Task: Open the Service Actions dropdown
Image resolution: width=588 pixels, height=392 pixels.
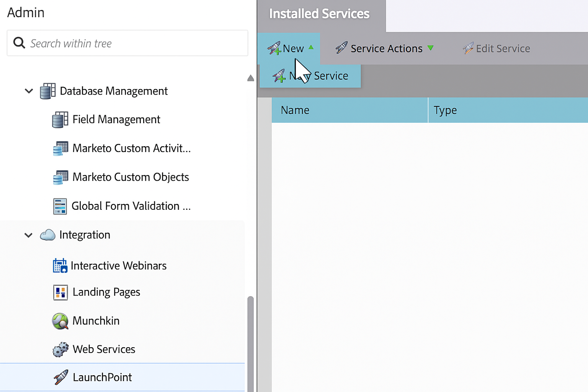Action: 384,48
